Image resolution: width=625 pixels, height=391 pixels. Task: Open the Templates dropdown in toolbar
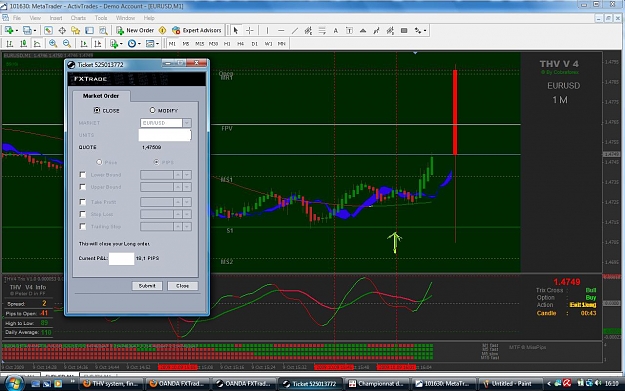[x=152, y=43]
